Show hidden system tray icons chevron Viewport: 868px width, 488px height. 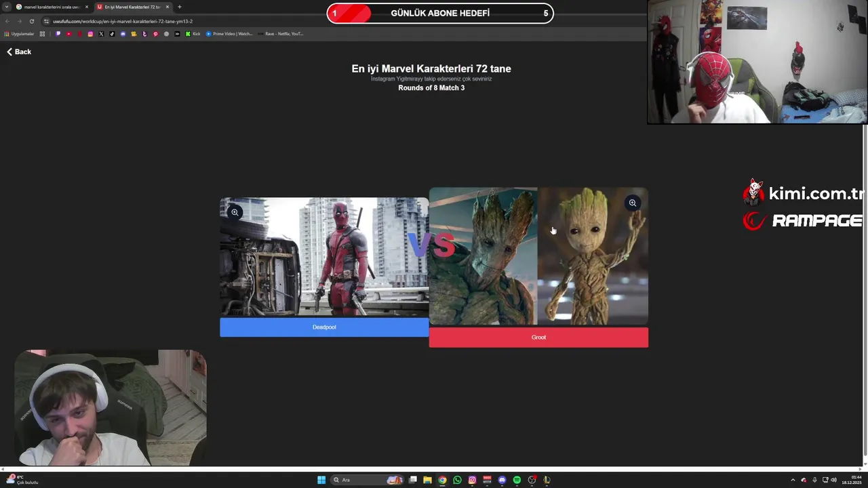(x=793, y=480)
